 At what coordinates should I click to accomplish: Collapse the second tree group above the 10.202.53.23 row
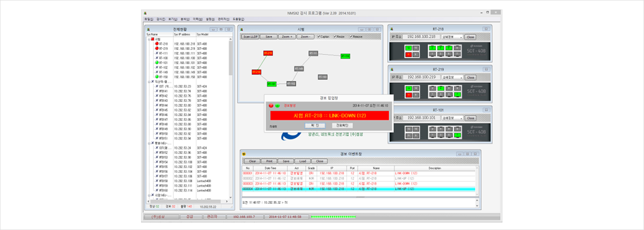[149, 81]
